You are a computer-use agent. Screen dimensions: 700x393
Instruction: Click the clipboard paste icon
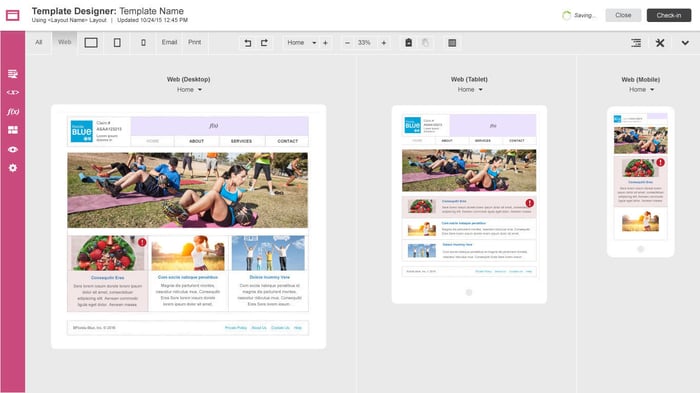[408, 42]
